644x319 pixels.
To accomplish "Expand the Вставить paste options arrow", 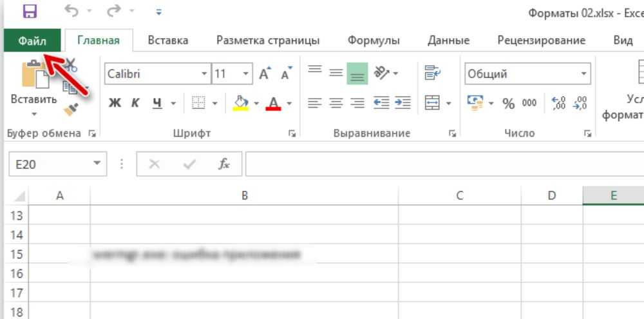I will (33, 114).
